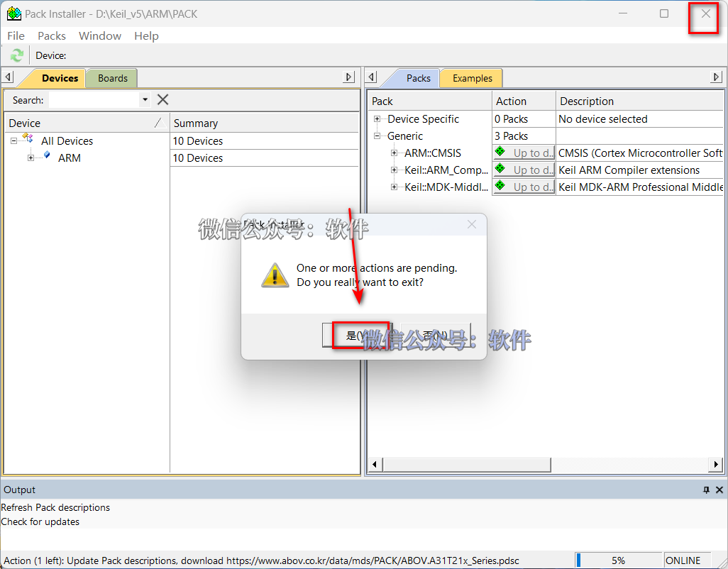
Task: Click the Action column header
Action: tap(524, 101)
